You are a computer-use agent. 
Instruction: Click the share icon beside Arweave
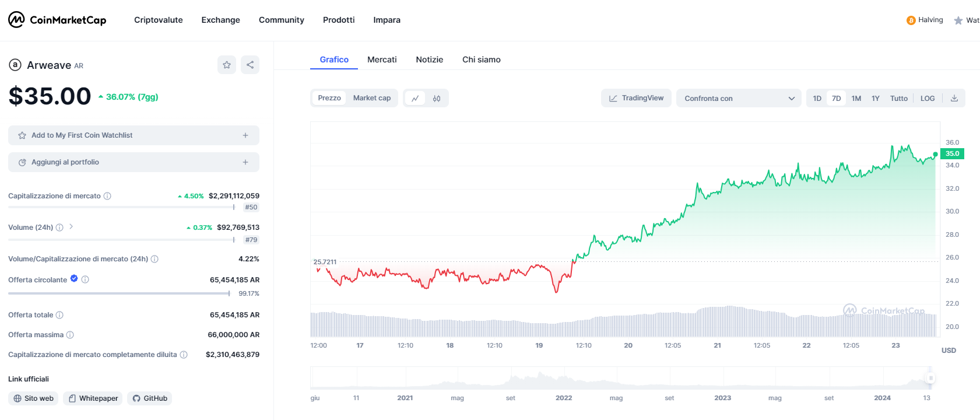pyautogui.click(x=250, y=65)
